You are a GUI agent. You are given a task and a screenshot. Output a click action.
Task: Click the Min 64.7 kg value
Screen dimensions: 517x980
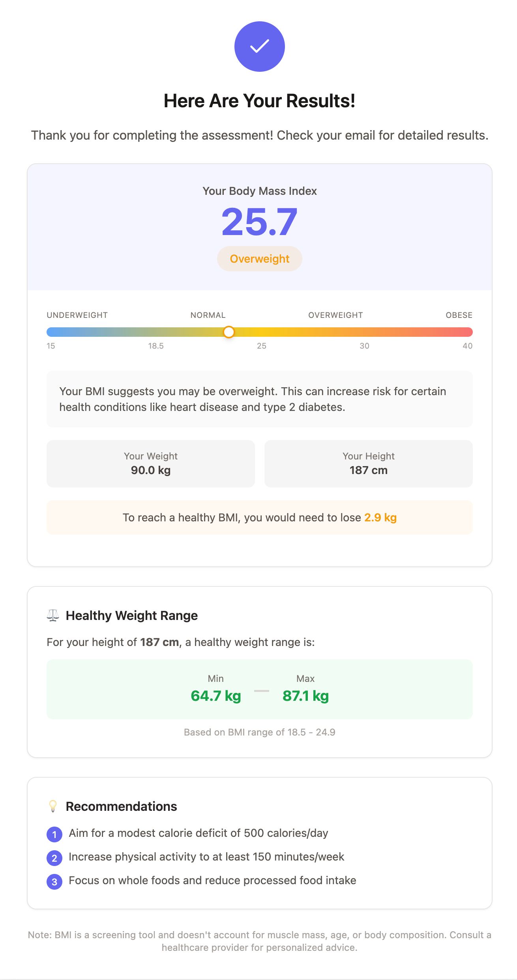(216, 696)
